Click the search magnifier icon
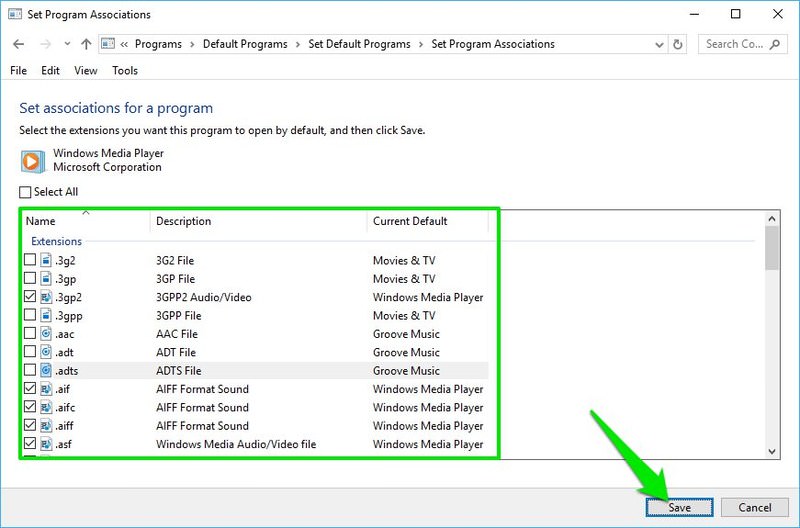The width and height of the screenshot is (800, 528). [x=775, y=44]
